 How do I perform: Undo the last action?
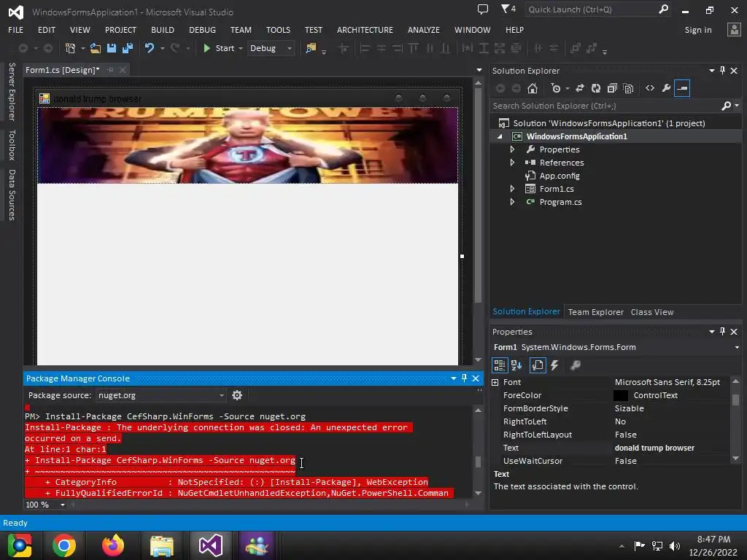click(149, 48)
